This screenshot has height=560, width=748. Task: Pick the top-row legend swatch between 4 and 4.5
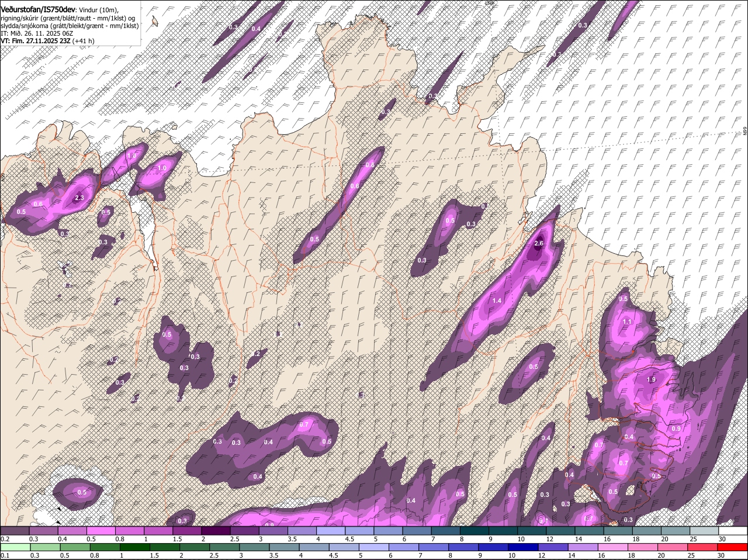tap(331, 531)
